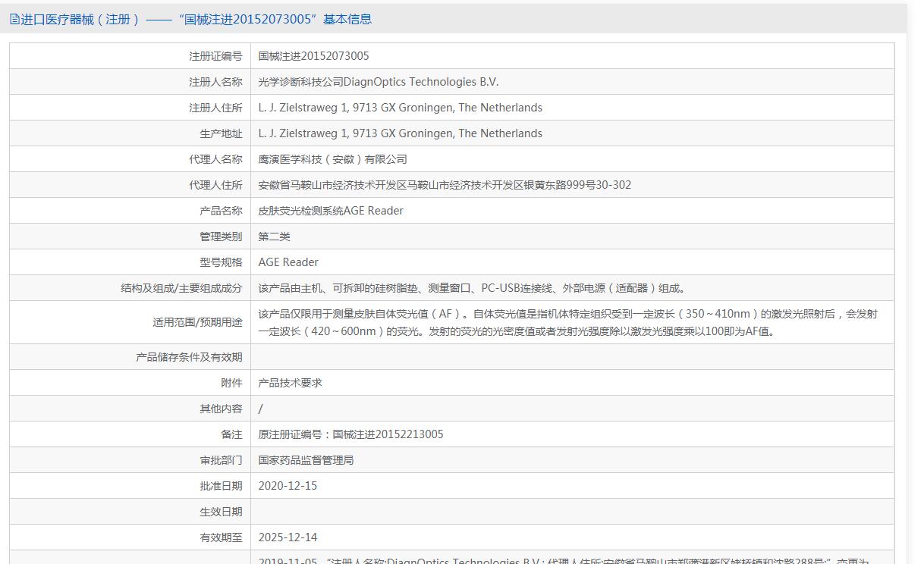Click the document icon beside the page title

[14, 20]
